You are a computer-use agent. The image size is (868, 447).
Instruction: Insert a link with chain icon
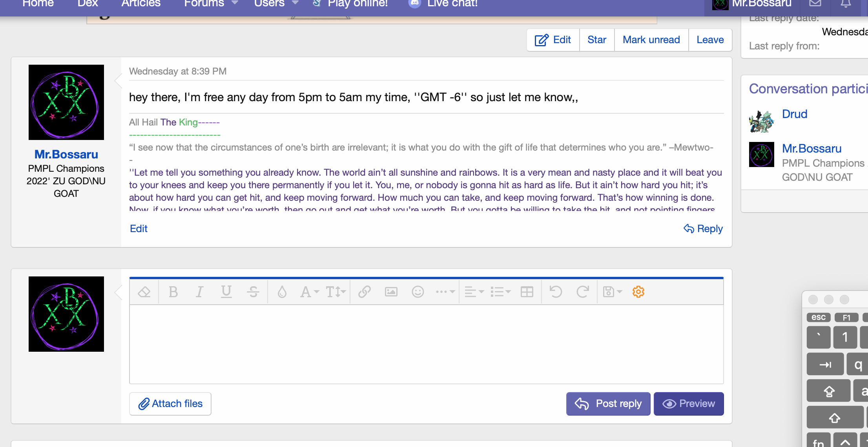[364, 292]
